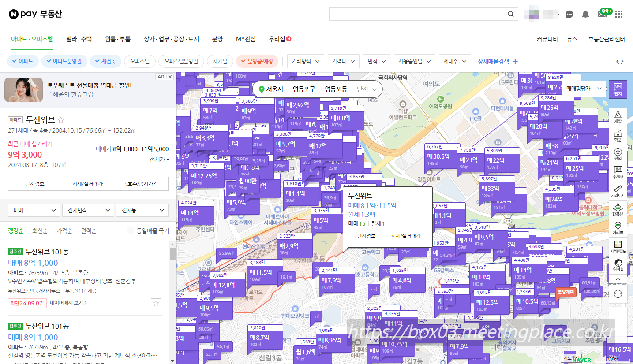The image size is (633, 364).
Task: Open the 매매평당가 map display dropdown
Action: [x=584, y=89]
